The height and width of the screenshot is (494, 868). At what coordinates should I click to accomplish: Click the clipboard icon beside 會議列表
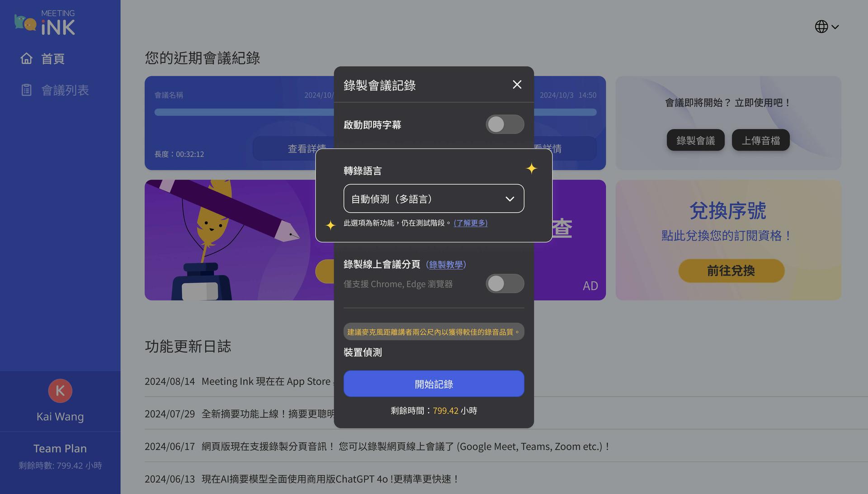coord(27,90)
